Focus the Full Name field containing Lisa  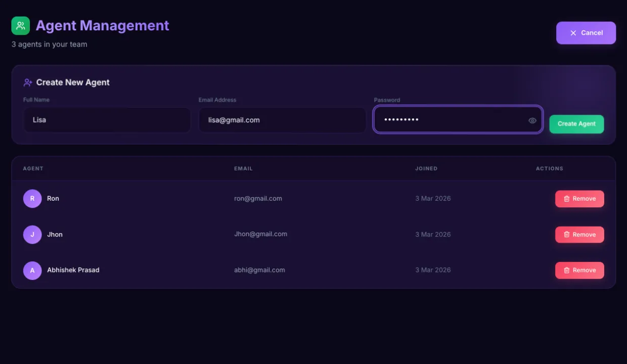point(107,120)
